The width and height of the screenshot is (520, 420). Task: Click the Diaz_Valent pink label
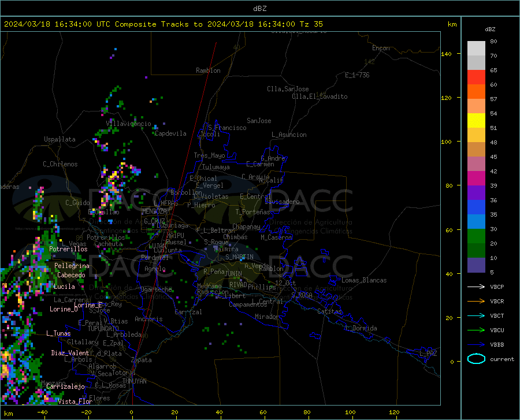click(70, 353)
